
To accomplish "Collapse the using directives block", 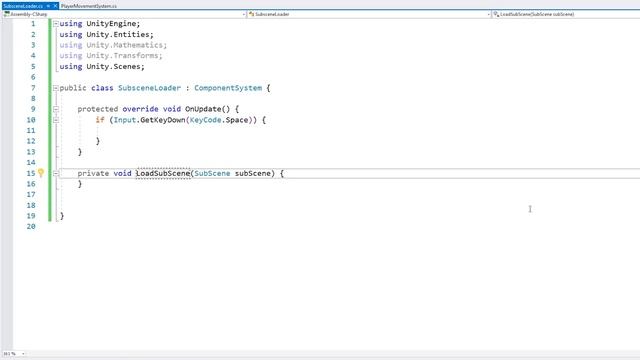I will (56, 24).
